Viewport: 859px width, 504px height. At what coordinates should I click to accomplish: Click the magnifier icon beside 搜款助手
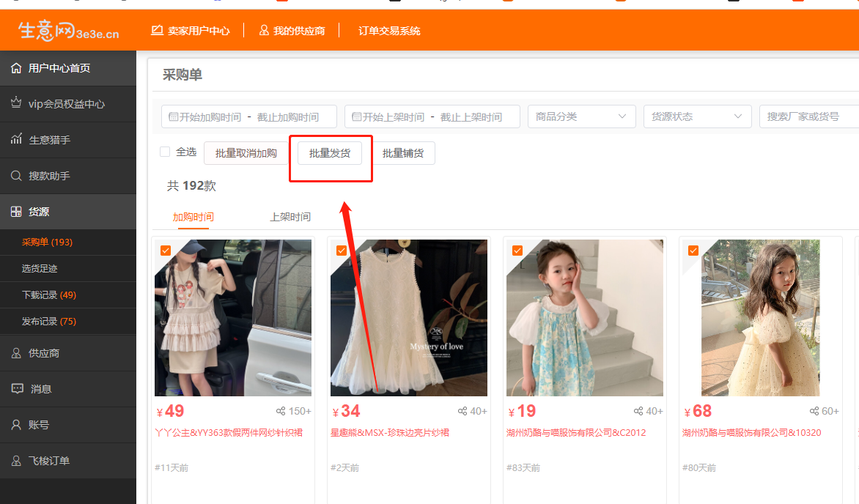[x=16, y=176]
